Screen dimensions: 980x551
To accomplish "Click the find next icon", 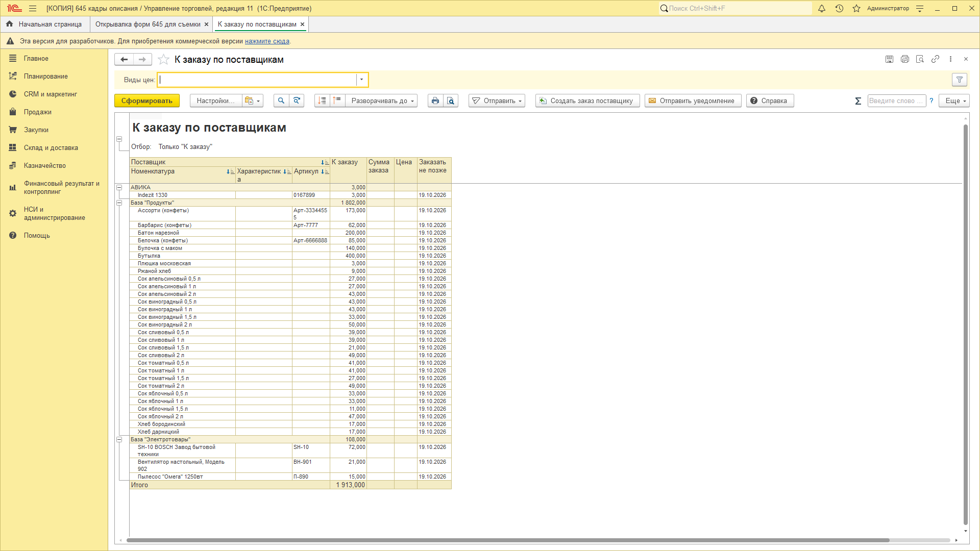I will tap(297, 101).
